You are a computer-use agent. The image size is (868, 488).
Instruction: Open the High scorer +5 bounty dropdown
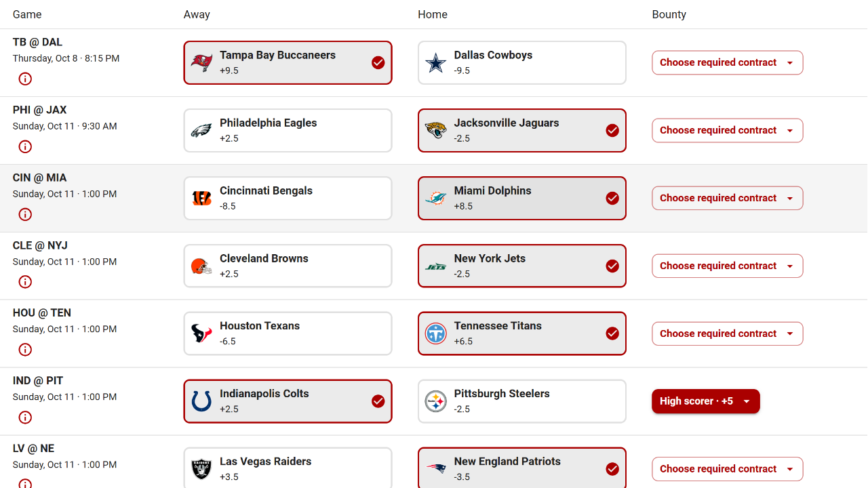click(706, 401)
